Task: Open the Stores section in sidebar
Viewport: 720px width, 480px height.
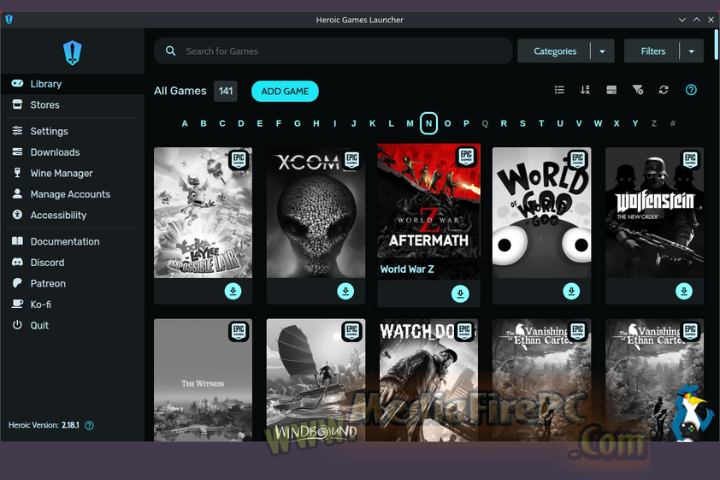Action: pos(73,105)
